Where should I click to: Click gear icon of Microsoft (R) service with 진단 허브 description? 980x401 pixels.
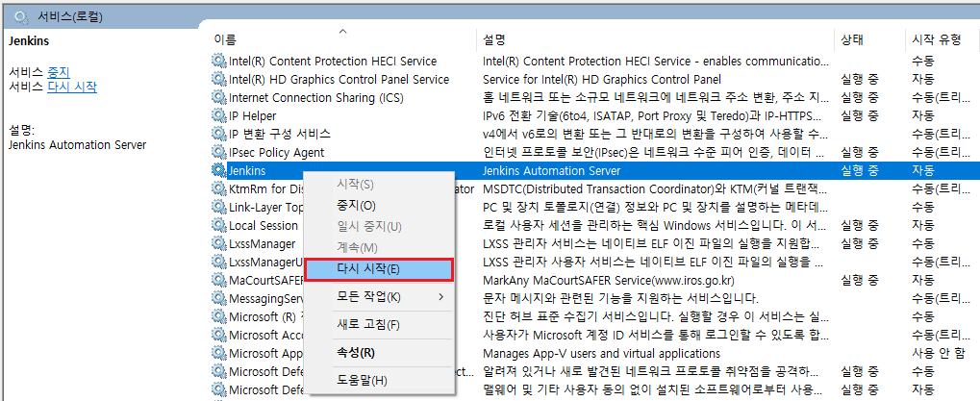point(218,316)
